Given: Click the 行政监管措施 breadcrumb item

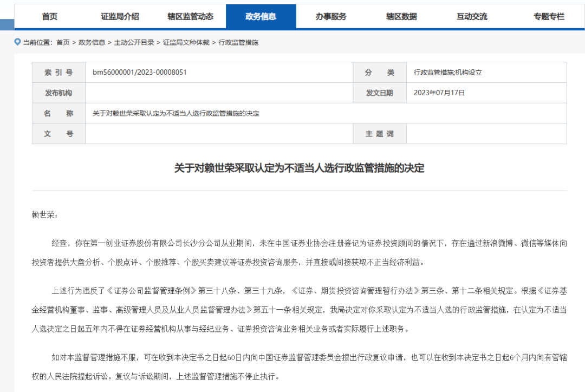Looking at the screenshot, I should pyautogui.click(x=238, y=42).
